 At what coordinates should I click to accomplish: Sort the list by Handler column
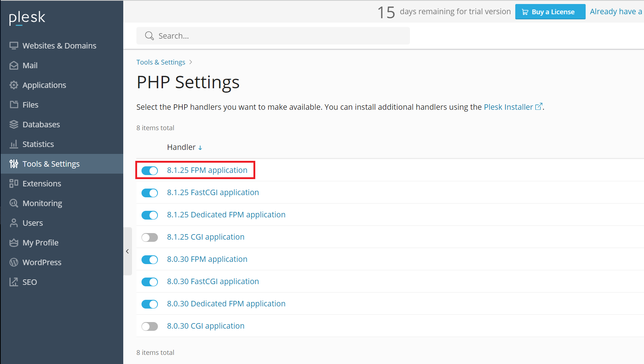(x=185, y=147)
